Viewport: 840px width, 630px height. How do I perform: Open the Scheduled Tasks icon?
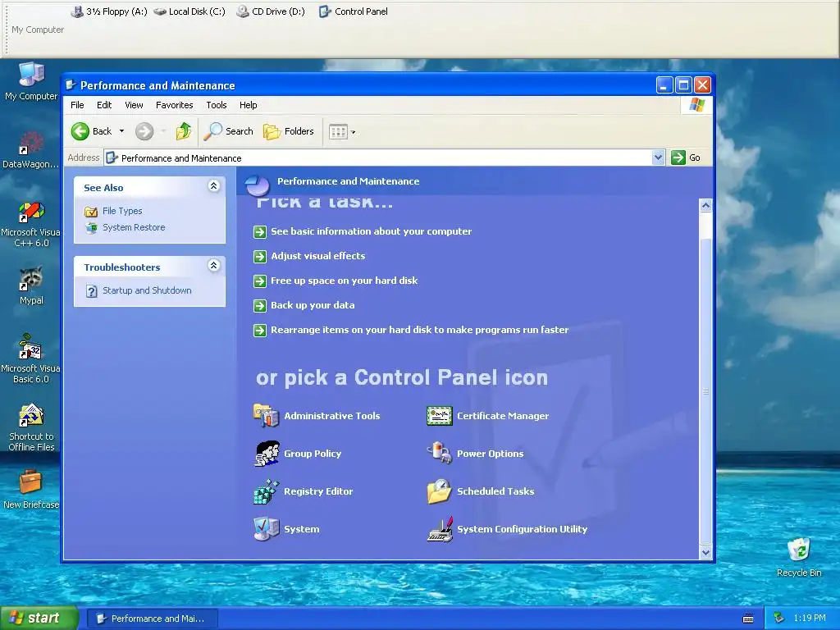coord(440,491)
